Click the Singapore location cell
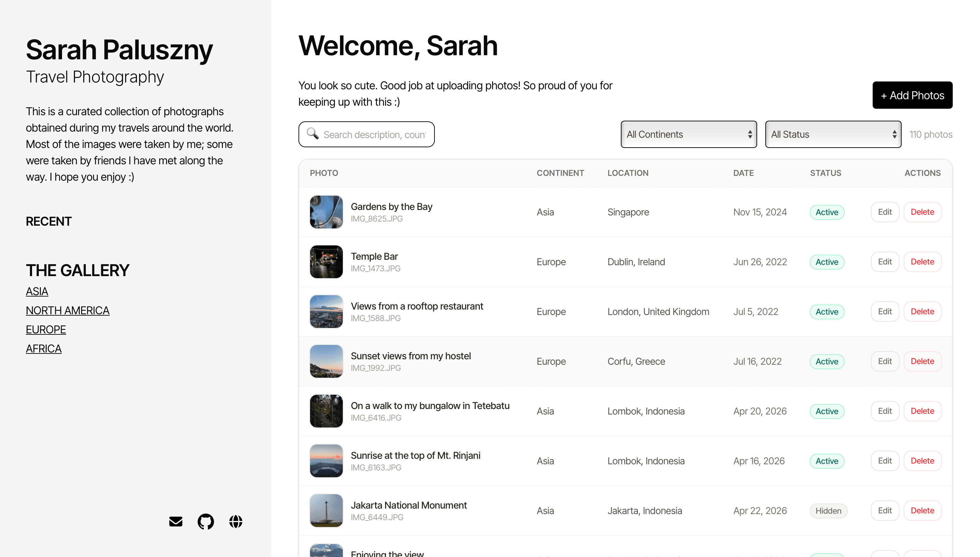980x557 pixels. point(628,212)
